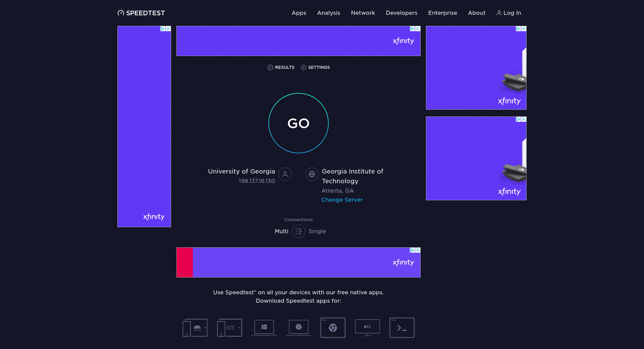
Task: Click Log In in the header
Action: coord(509,13)
